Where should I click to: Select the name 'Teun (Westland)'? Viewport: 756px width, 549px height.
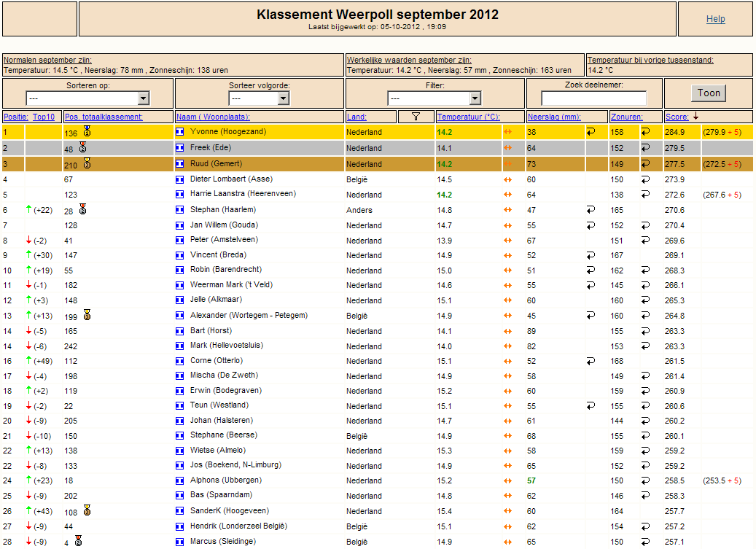219,405
